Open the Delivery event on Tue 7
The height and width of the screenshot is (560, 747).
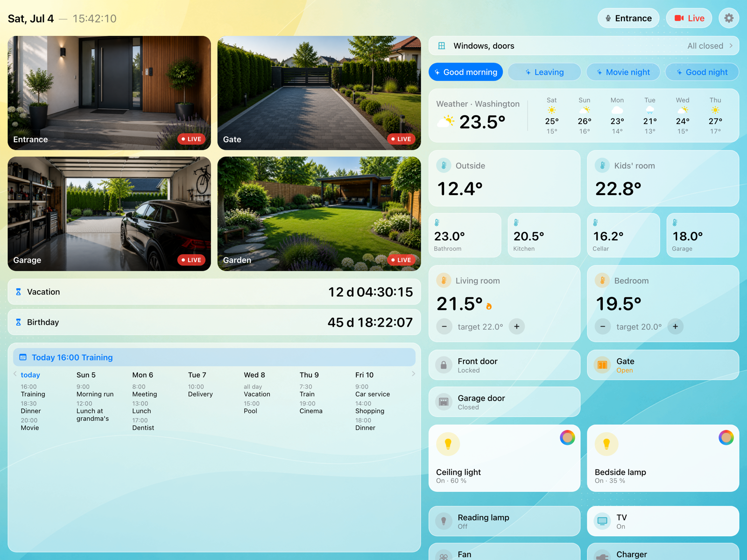tap(200, 391)
